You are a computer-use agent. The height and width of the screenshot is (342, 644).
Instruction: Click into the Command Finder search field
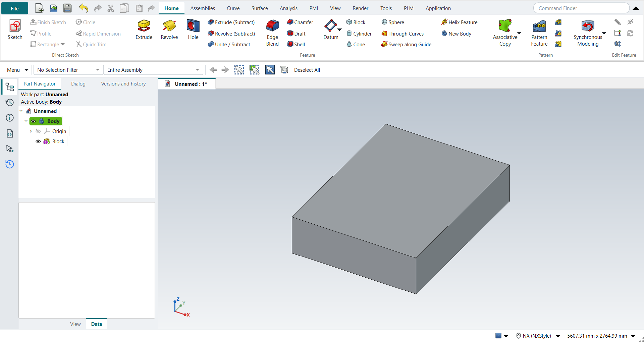pos(581,8)
